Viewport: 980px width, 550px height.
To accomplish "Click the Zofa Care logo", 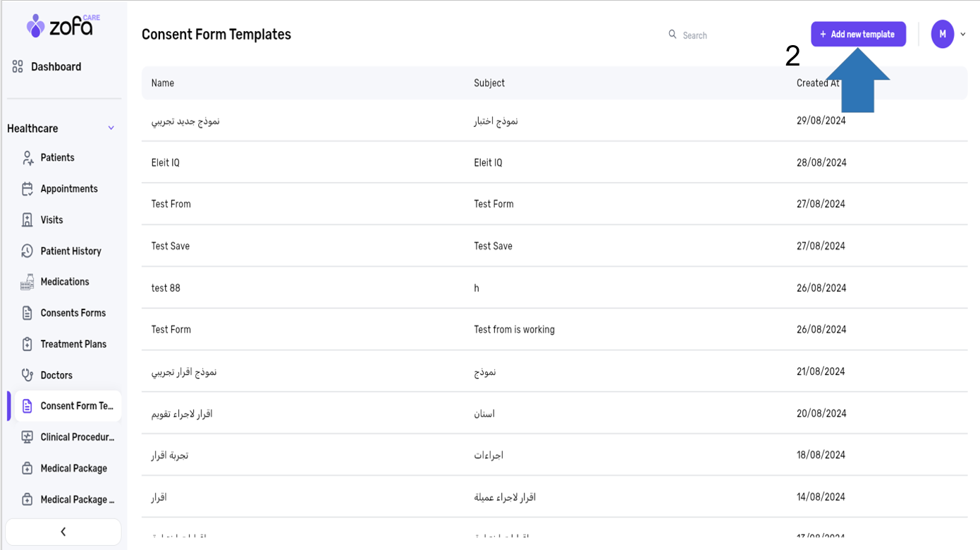I will [x=63, y=26].
